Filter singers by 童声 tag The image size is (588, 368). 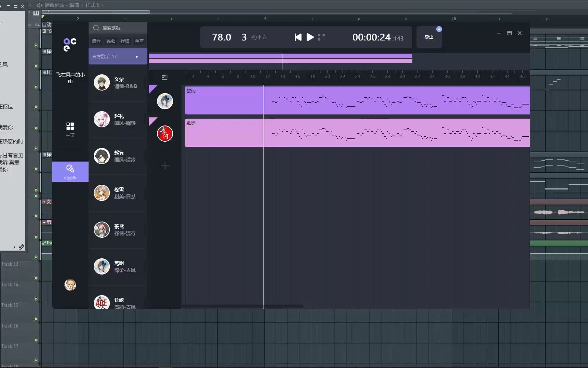click(x=139, y=41)
